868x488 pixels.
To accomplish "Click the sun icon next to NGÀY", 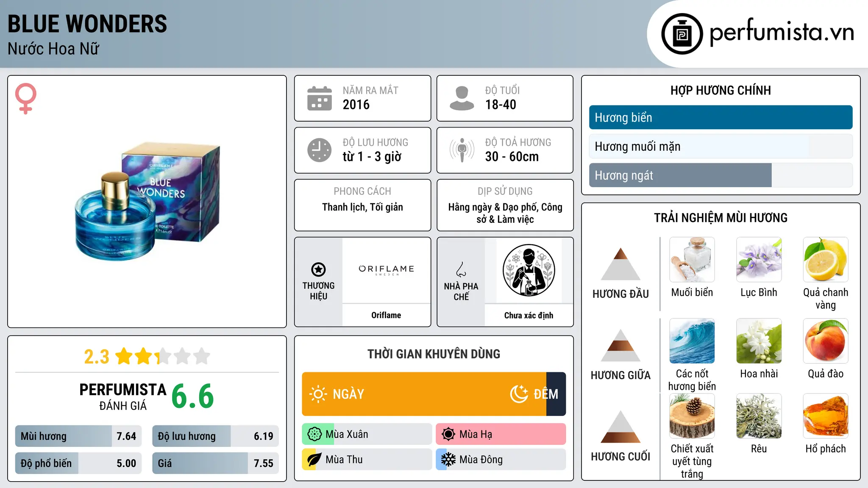I will pos(318,394).
